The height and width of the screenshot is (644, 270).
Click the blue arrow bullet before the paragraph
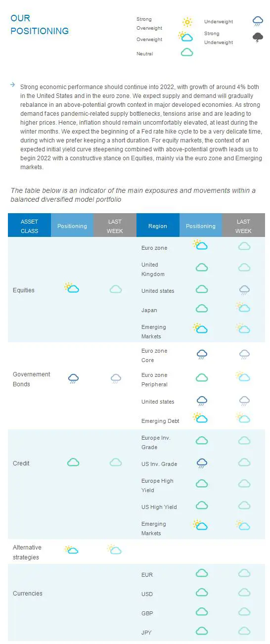pos(12,85)
